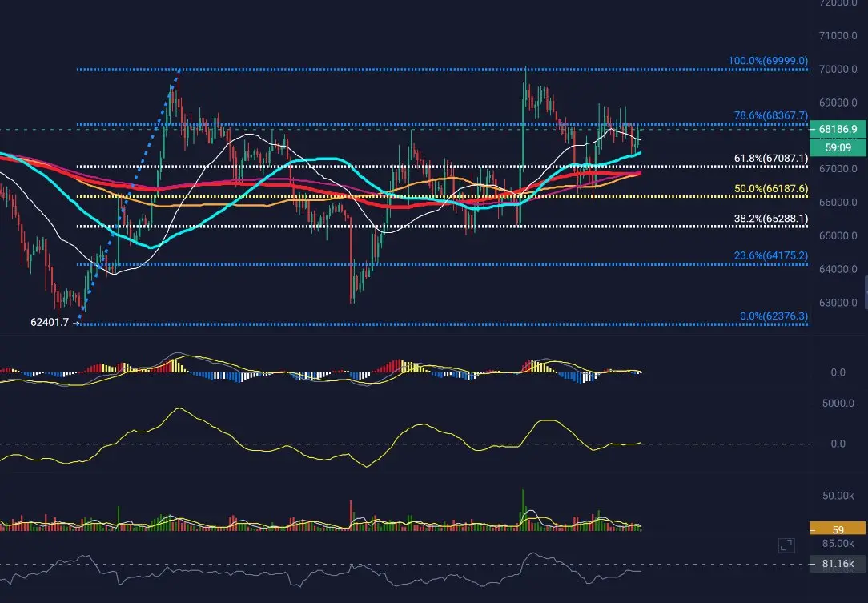Select the 38.2%(65288.1) Fibonacci level label
Image resolution: width=868 pixels, height=603 pixels.
click(x=770, y=218)
